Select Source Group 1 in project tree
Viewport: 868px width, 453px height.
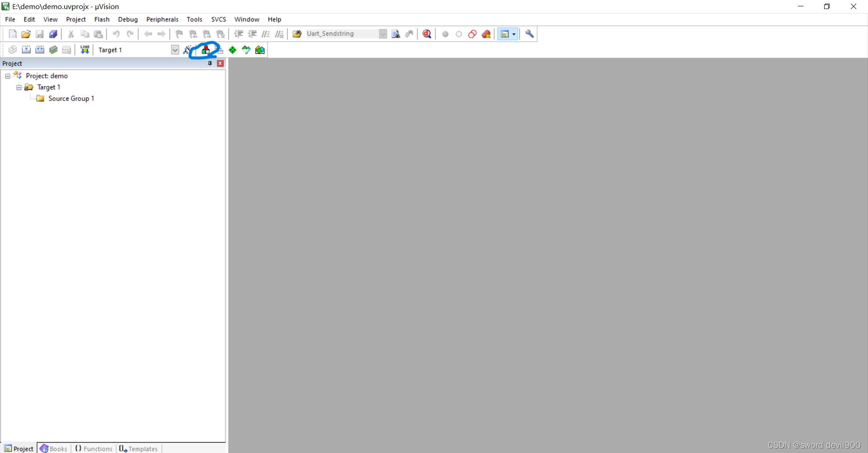71,99
